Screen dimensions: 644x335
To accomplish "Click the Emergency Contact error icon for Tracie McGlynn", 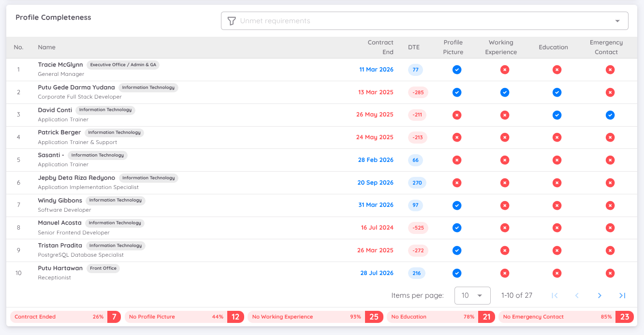I will pyautogui.click(x=610, y=70).
